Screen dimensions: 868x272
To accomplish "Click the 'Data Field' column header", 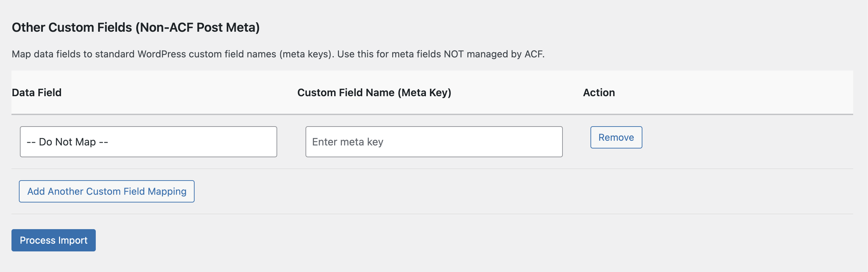I will 37,92.
